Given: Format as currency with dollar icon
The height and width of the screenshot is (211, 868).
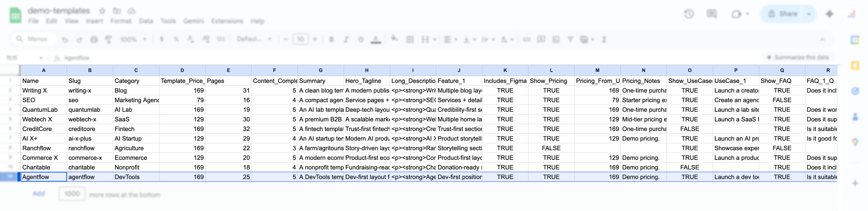Looking at the screenshot, I should pos(162,39).
